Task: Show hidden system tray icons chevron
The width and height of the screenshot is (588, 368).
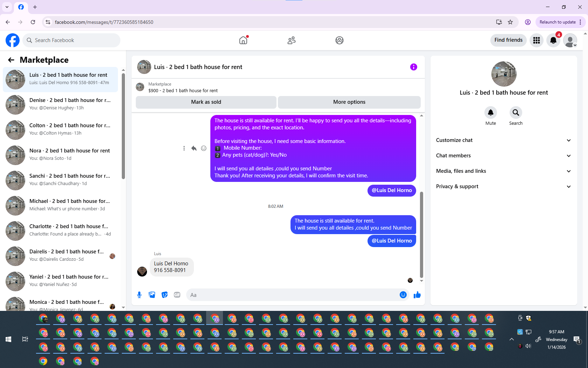Action: 511,339
